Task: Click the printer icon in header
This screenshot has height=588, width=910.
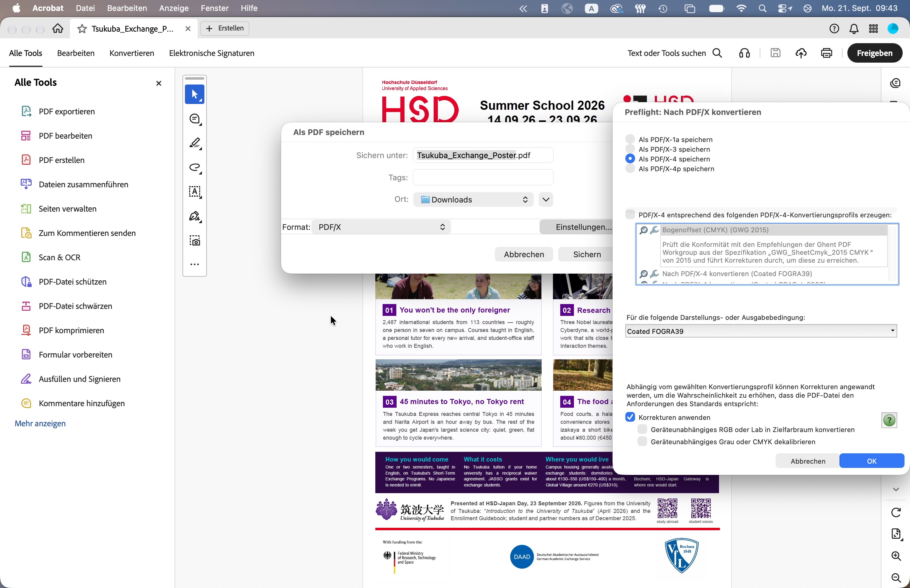Action: pos(826,53)
